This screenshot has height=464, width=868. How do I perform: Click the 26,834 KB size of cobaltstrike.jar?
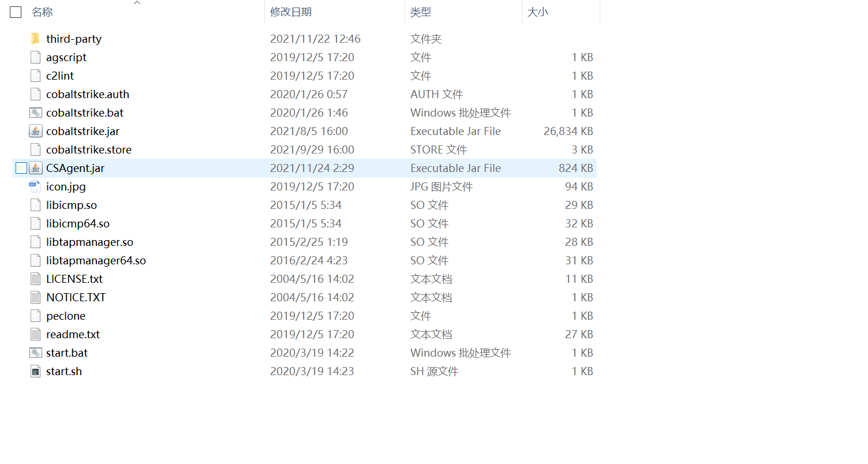tap(568, 131)
